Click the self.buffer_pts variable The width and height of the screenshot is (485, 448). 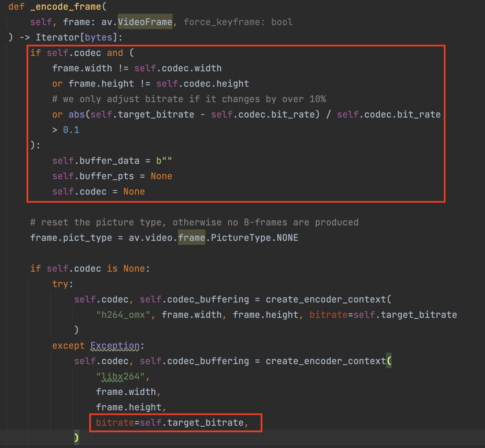click(x=93, y=176)
